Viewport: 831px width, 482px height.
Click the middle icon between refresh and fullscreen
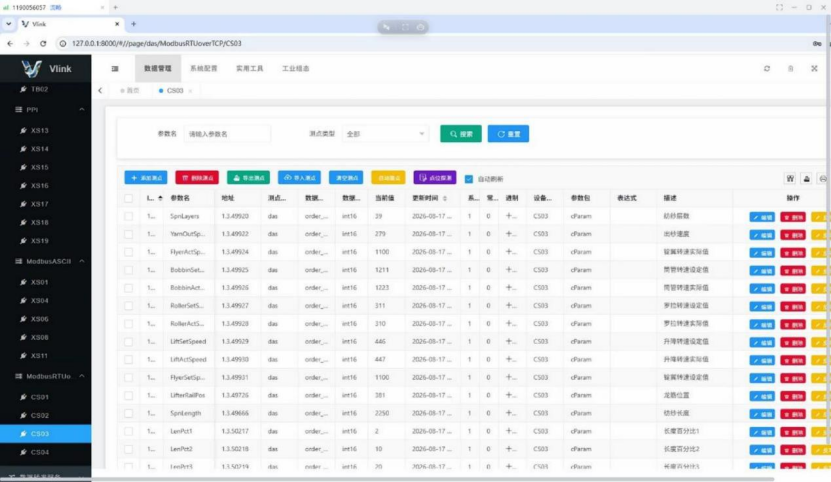click(791, 68)
